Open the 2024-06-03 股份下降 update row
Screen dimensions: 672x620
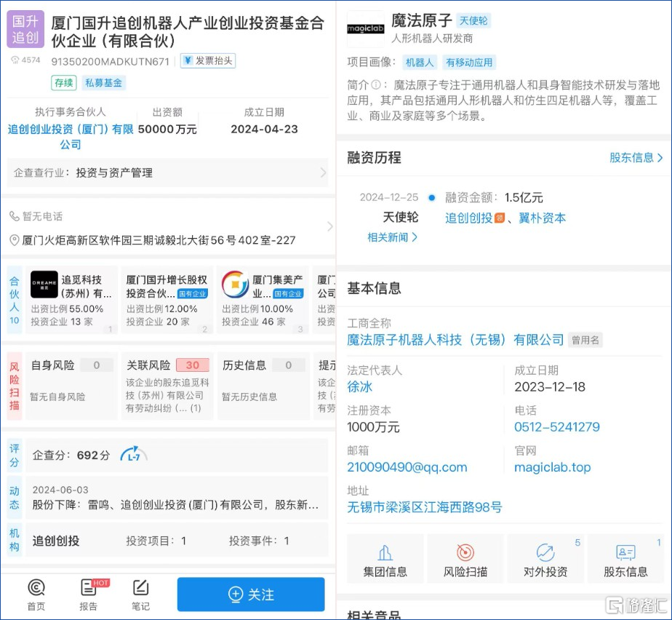pos(177,497)
